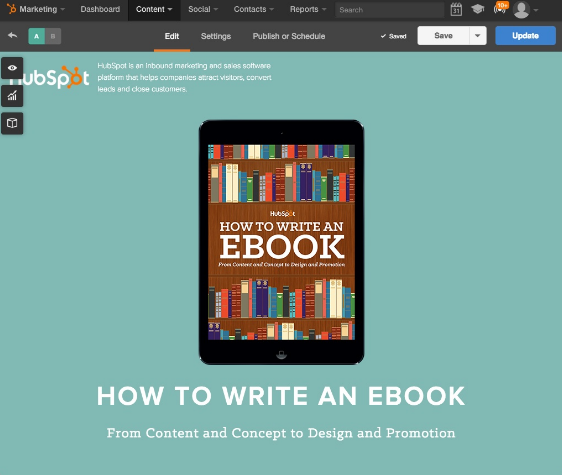Open the Content menu

coord(154,9)
